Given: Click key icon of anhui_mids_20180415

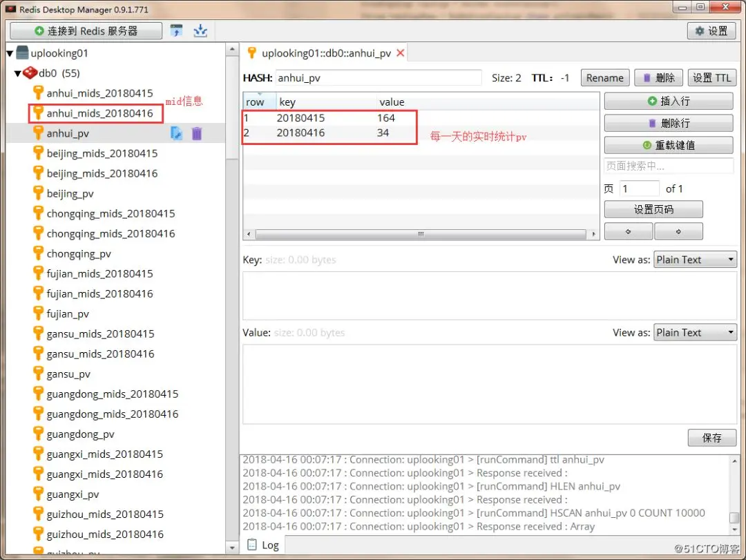Looking at the screenshot, I should pyautogui.click(x=38, y=93).
